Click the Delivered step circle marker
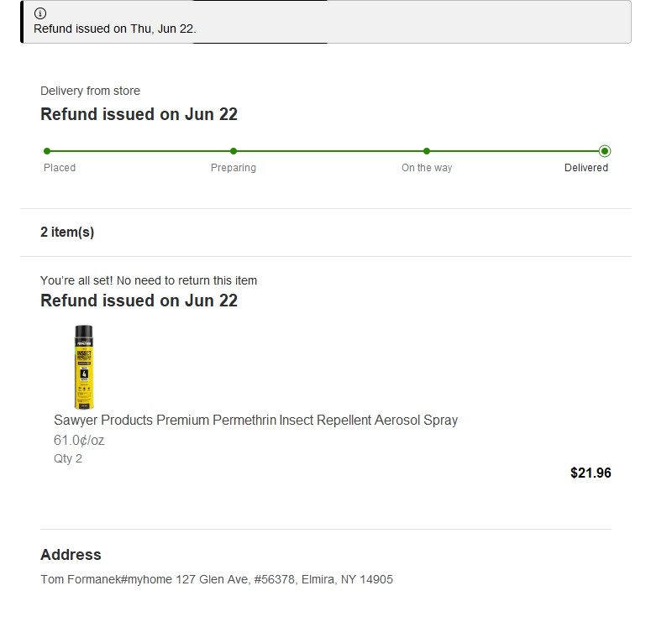Viewport: 672px width, 643px height. 605,151
